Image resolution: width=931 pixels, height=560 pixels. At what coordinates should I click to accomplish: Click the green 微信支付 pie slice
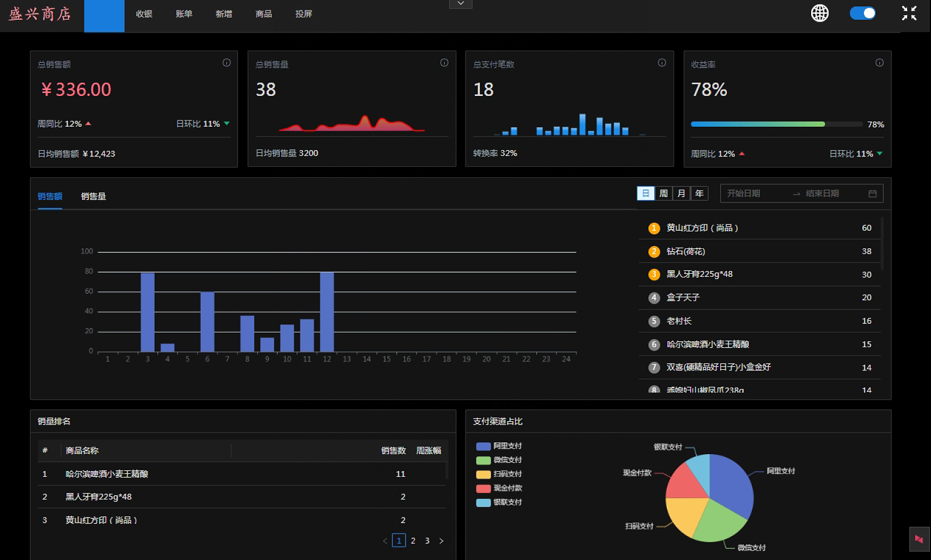click(719, 522)
